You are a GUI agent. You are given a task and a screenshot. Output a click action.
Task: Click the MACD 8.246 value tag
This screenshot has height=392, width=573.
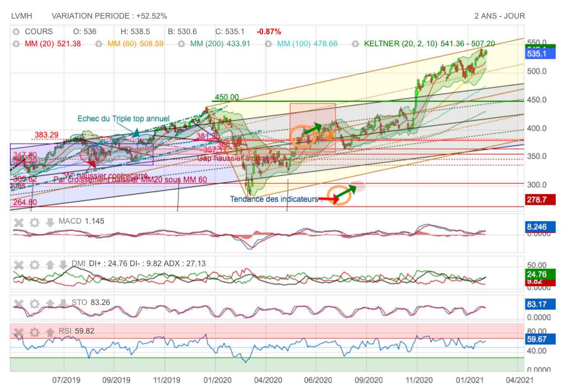[x=540, y=226]
